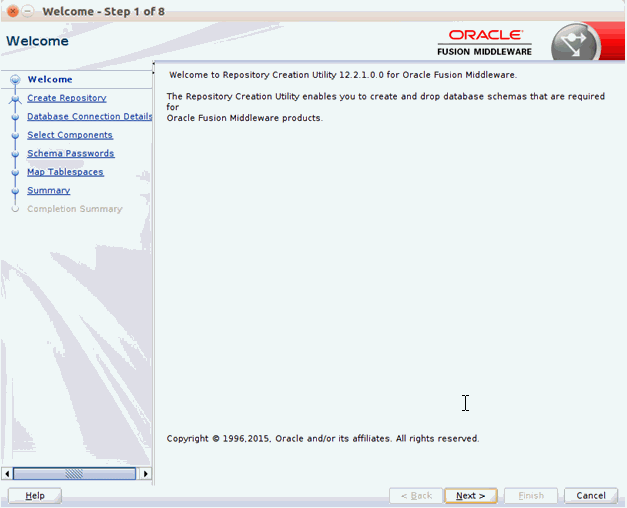Proceed with the Next button
627x508 pixels.
[x=471, y=496]
